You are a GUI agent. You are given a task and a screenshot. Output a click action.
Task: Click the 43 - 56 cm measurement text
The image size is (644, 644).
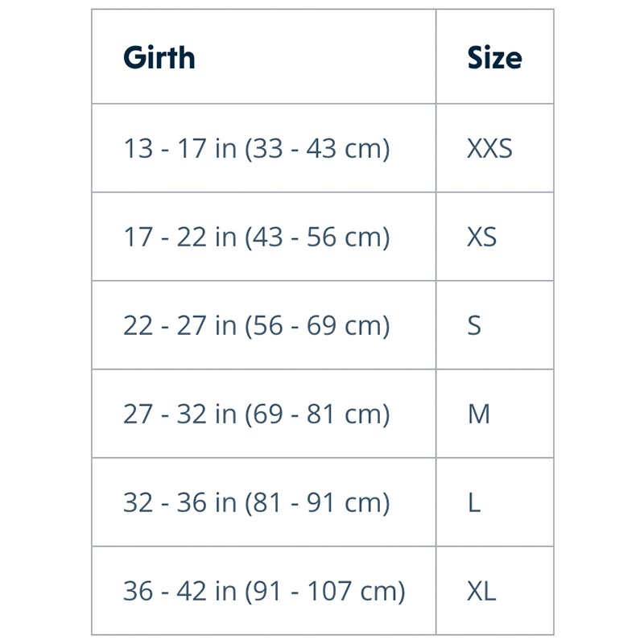(317, 237)
